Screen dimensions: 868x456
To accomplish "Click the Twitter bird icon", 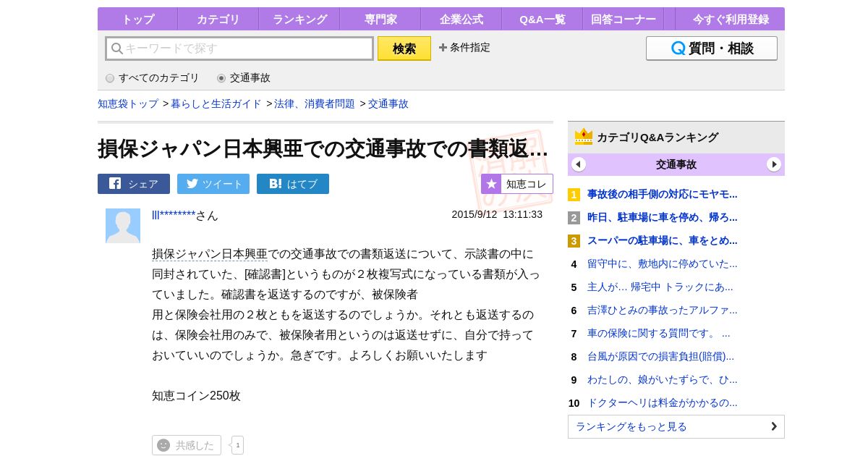I will 192,184.
